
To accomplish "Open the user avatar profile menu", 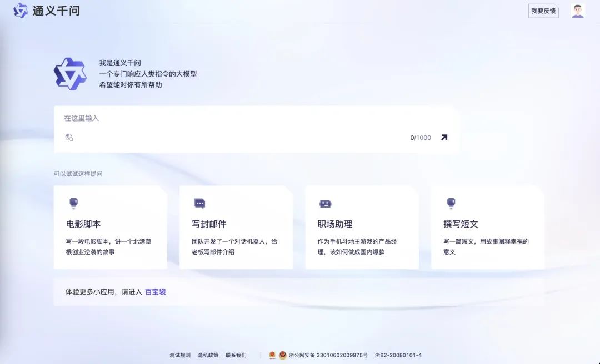I will coord(578,11).
